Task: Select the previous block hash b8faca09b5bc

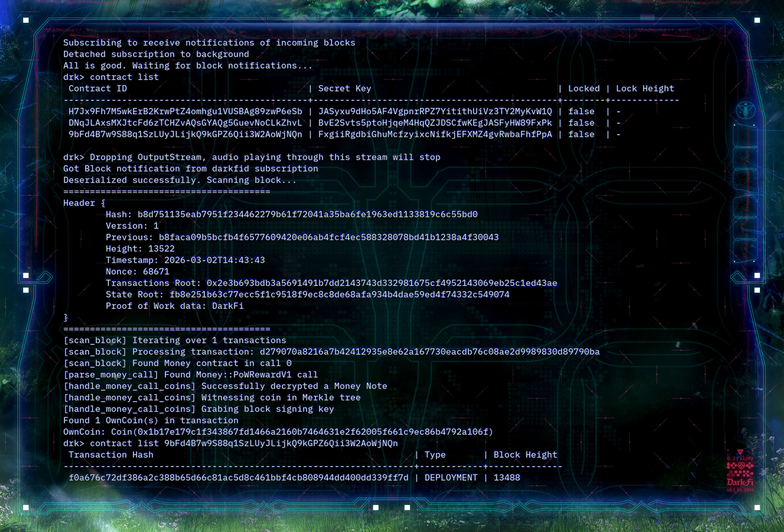Action: [x=329, y=238]
